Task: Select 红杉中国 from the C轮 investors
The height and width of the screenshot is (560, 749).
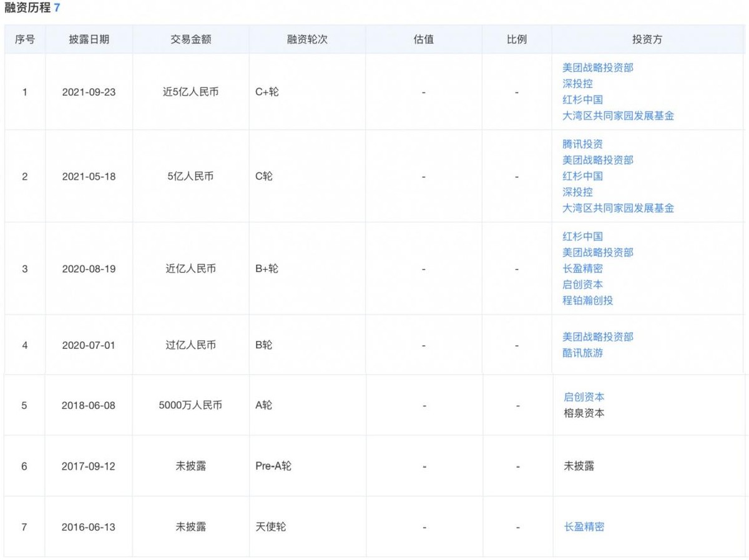Action: 582,176
